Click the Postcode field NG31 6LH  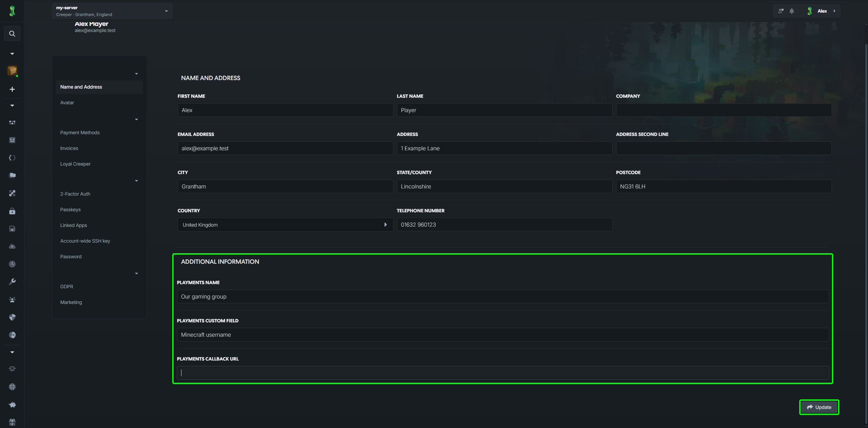[724, 186]
